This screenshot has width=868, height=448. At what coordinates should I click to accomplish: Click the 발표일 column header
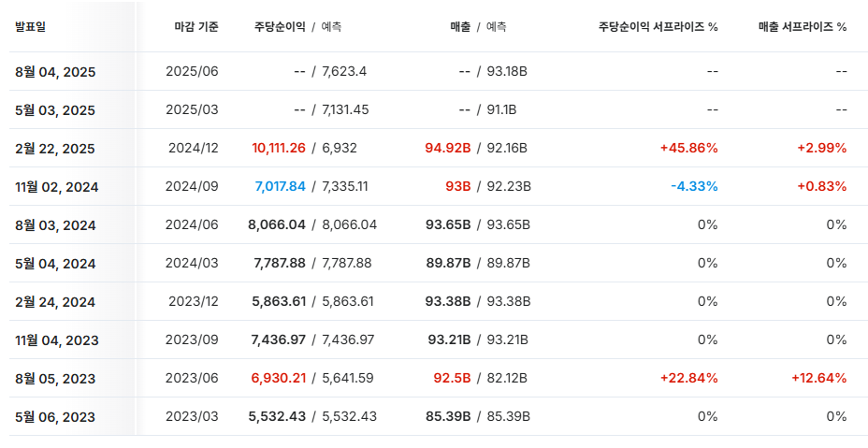(x=31, y=27)
